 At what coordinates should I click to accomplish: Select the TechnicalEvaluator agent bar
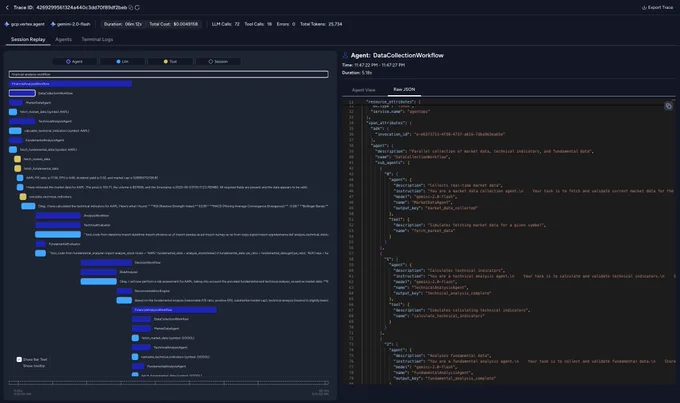coord(58,225)
